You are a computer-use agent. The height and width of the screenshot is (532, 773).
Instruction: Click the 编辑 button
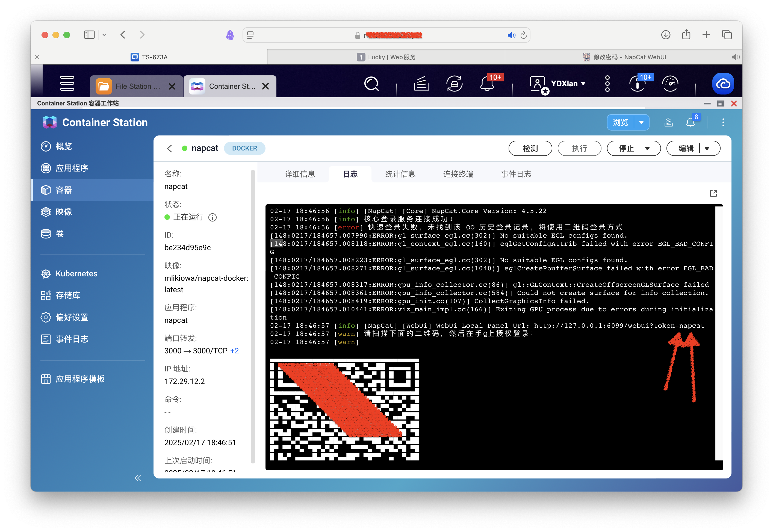(x=686, y=149)
